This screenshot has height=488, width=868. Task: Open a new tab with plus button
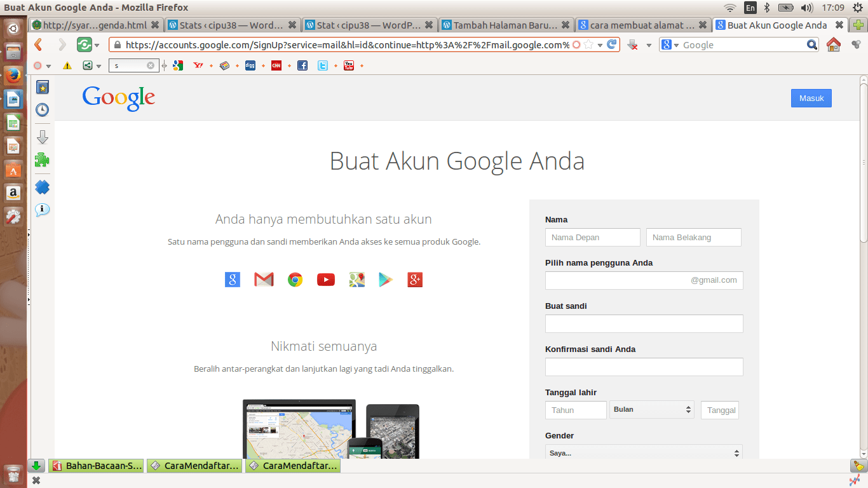(x=858, y=25)
